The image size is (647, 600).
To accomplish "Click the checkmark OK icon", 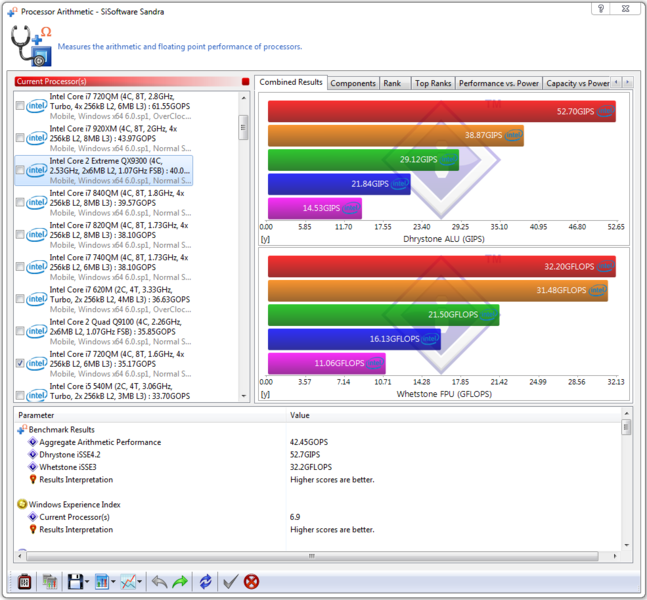I will point(230,582).
